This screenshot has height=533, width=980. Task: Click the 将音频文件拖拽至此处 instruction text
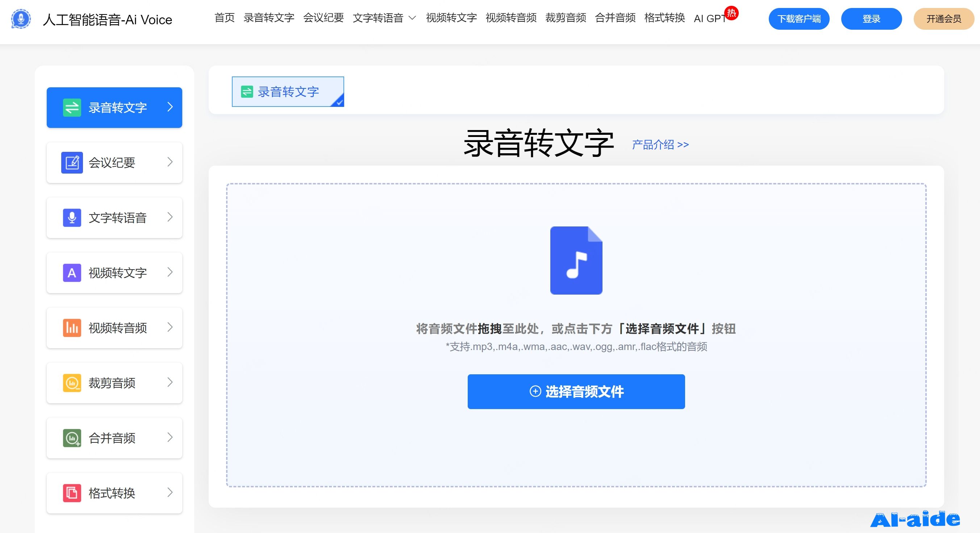576,329
